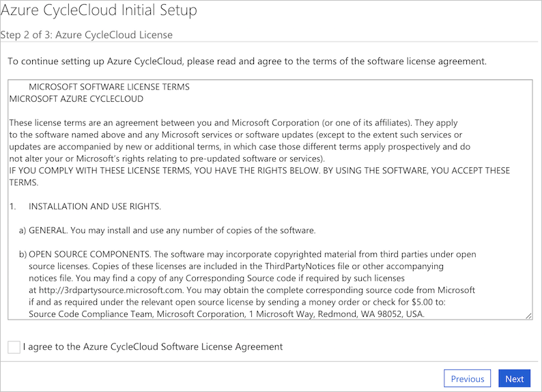Check the license agreement checkbox
The image size is (542, 392).
click(x=14, y=347)
